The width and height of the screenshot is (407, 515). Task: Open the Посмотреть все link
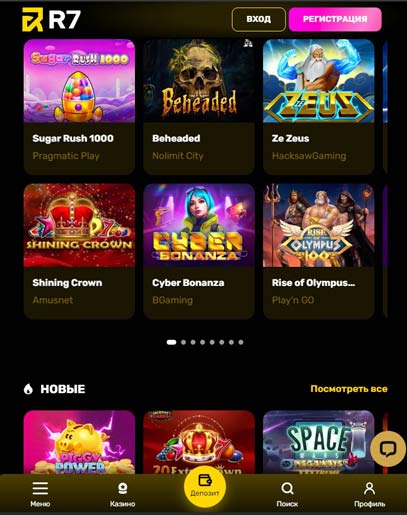tap(349, 389)
